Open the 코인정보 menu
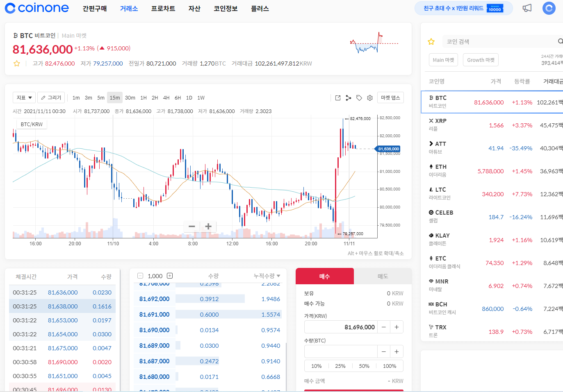The width and height of the screenshot is (563, 392). coord(226,9)
